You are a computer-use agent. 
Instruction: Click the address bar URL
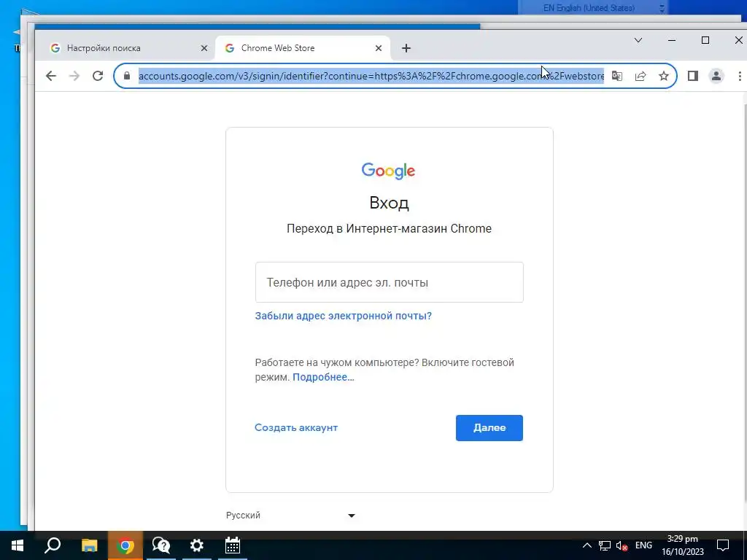click(x=371, y=76)
